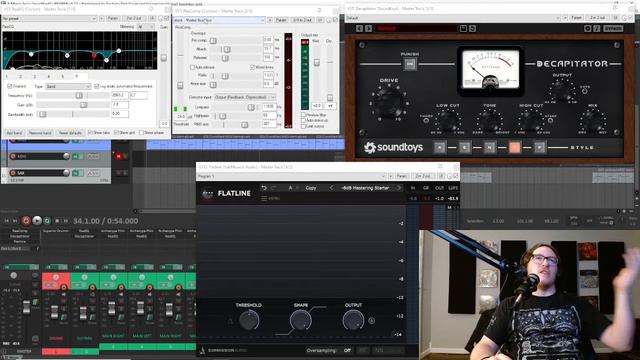Select ReaEQ band tab 1
Screen dimensions: 640x360
coord(7,76)
